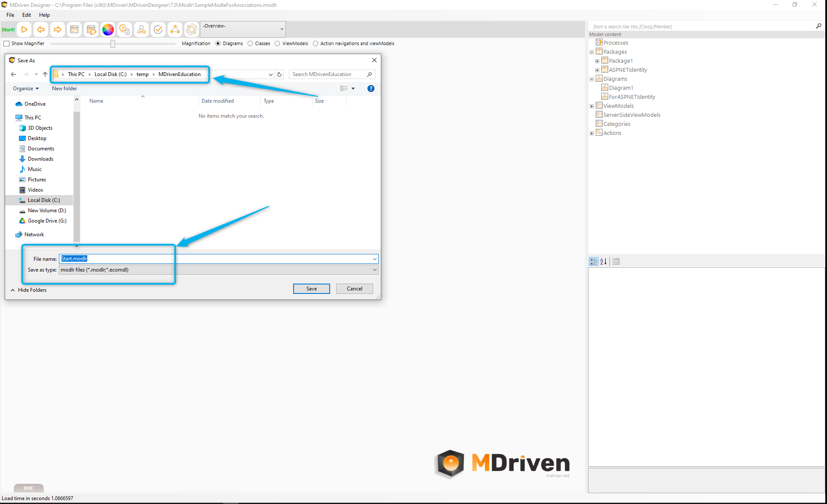Open the -Overview- dropdown
The width and height of the screenshot is (827, 504).
point(243,29)
